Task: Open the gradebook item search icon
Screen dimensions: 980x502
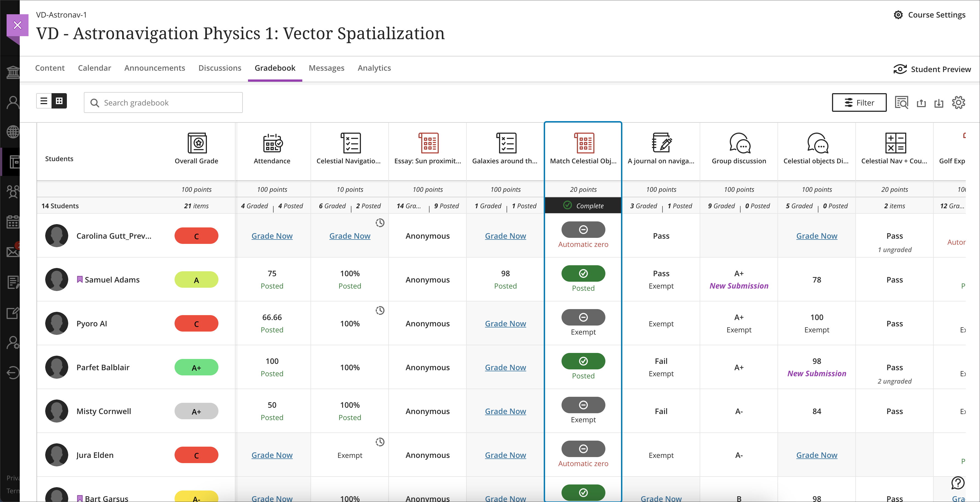Action: click(901, 103)
